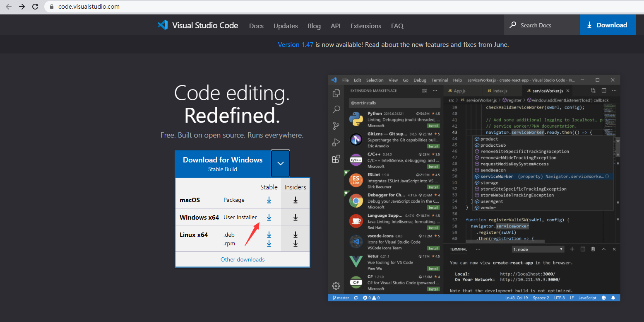Click the @sort:installs extension search box
This screenshot has height=322, width=644.
394,103
